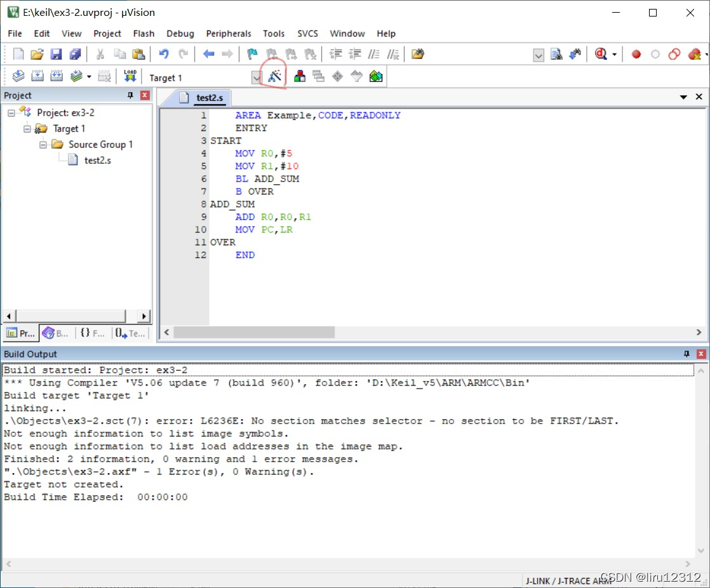Kill all breakpoints icon
Screen dimensions: 710x588
pyautogui.click(x=694, y=54)
